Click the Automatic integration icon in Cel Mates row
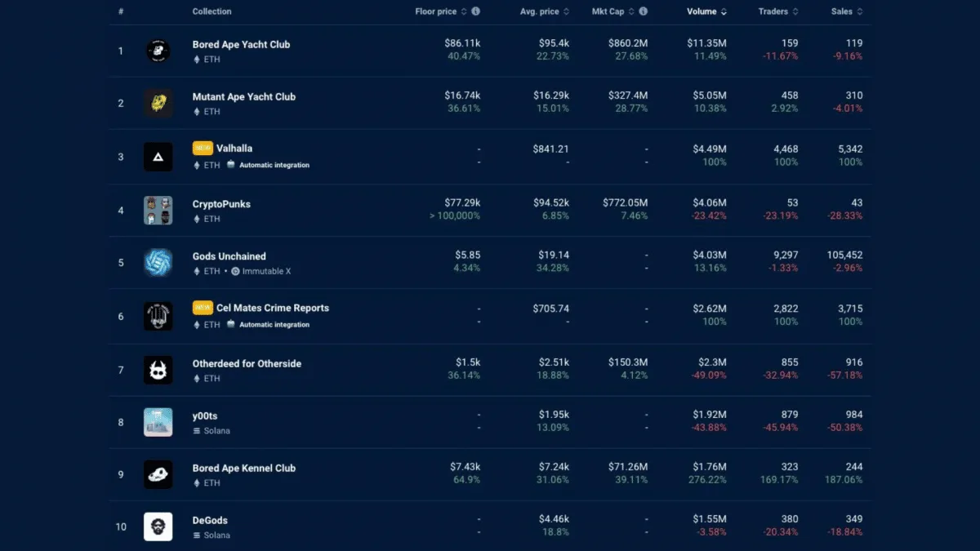The width and height of the screenshot is (980, 551). point(231,324)
